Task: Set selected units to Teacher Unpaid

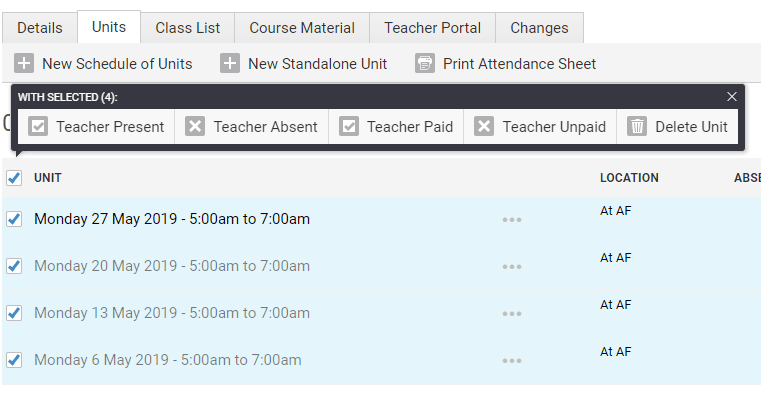Action: click(540, 127)
